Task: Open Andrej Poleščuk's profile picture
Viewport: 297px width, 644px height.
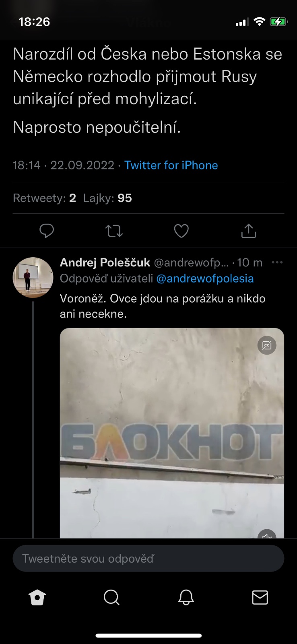Action: pyautogui.click(x=33, y=277)
